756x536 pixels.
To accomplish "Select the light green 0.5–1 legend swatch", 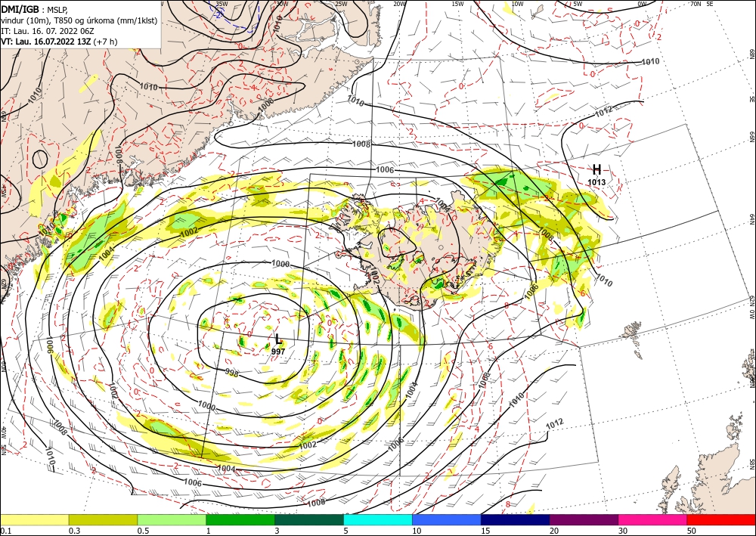I will tap(172, 519).
